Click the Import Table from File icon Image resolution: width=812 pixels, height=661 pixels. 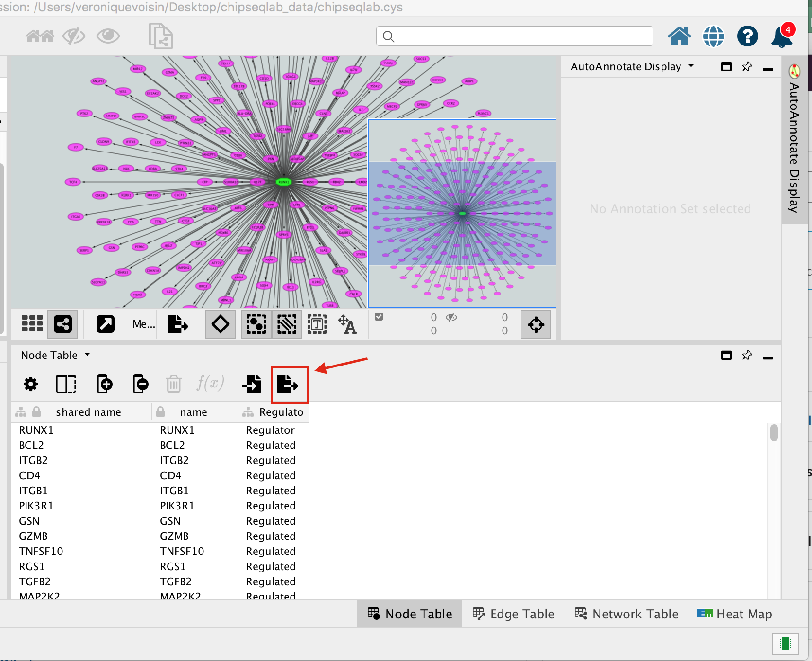(x=252, y=384)
